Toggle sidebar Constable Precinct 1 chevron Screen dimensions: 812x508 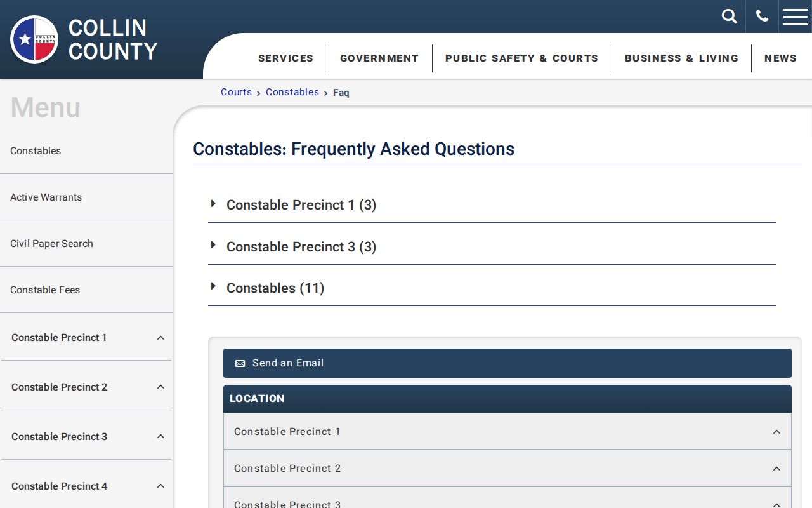click(160, 338)
